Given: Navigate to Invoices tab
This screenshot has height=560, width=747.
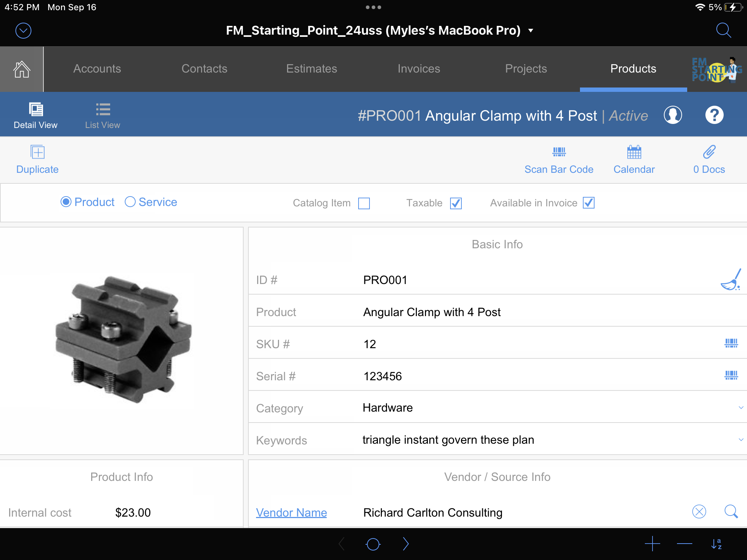Looking at the screenshot, I should click(419, 68).
